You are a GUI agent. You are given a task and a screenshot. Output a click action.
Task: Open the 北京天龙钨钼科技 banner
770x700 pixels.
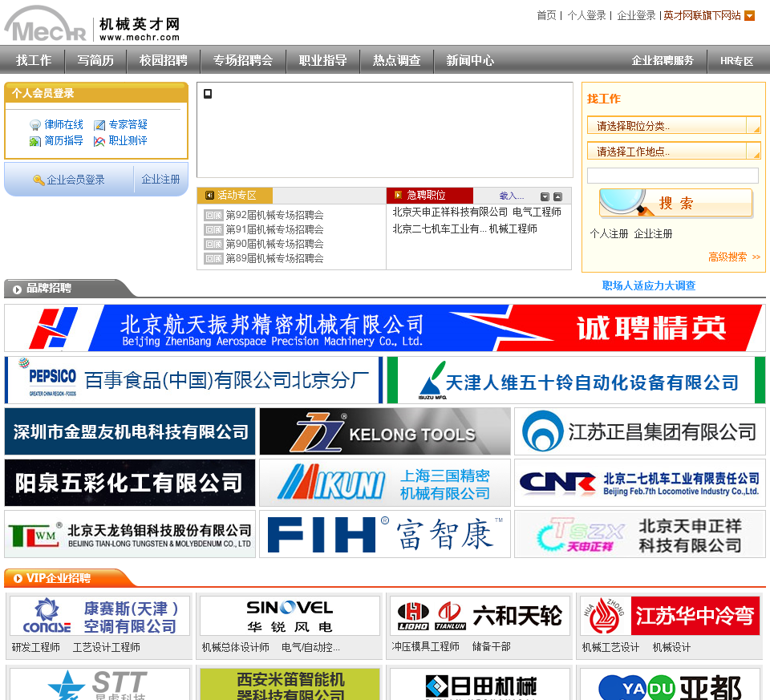130,534
